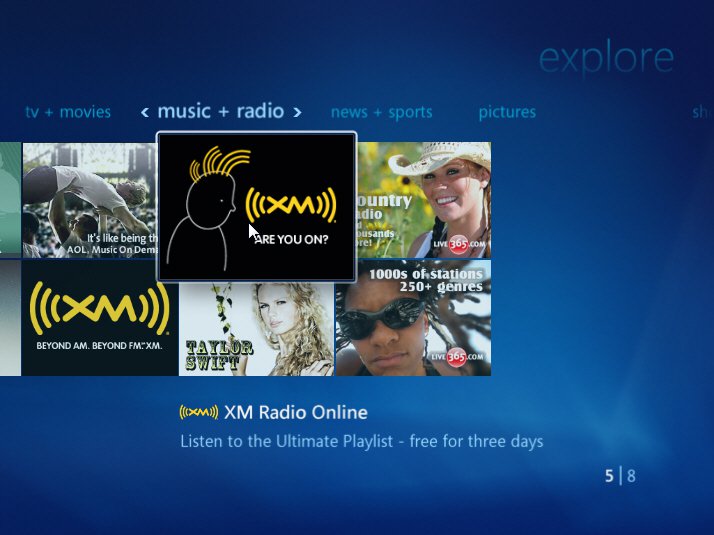Select the music + radio category

pyautogui.click(x=221, y=112)
